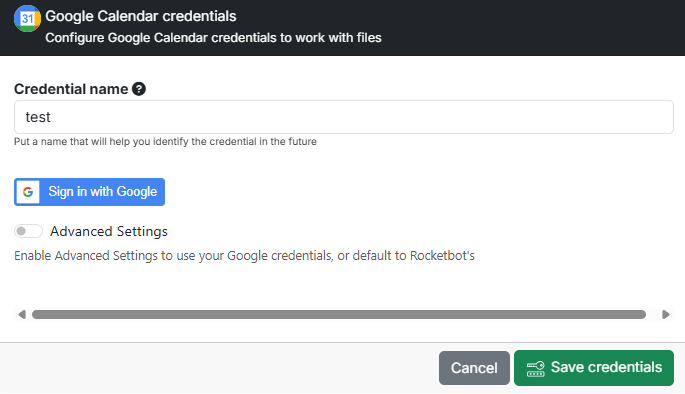Click the Enable Advanced Settings description text

pos(244,256)
